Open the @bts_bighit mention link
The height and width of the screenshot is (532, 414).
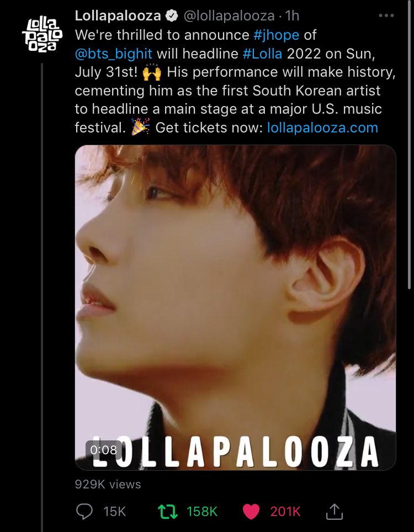click(x=114, y=54)
